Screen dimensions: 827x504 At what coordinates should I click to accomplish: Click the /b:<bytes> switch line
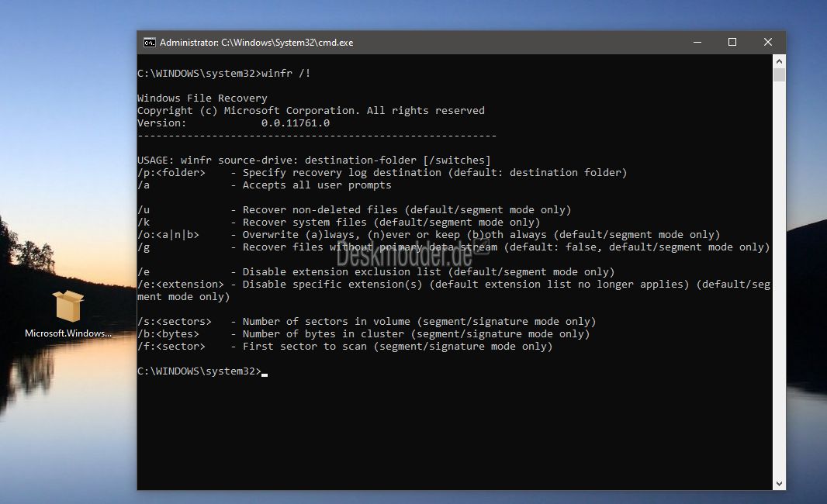pos(363,333)
